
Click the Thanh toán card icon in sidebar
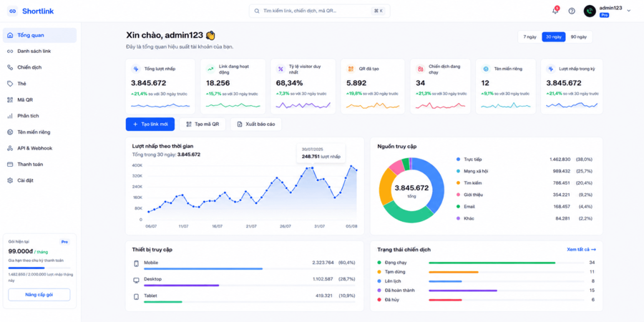(x=10, y=165)
